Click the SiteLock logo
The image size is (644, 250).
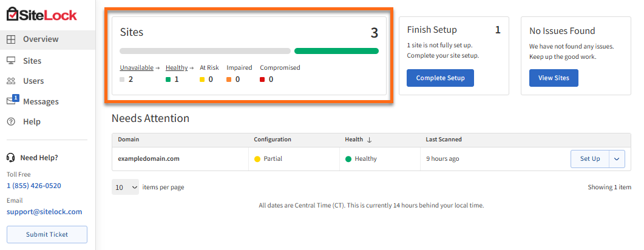tap(42, 15)
